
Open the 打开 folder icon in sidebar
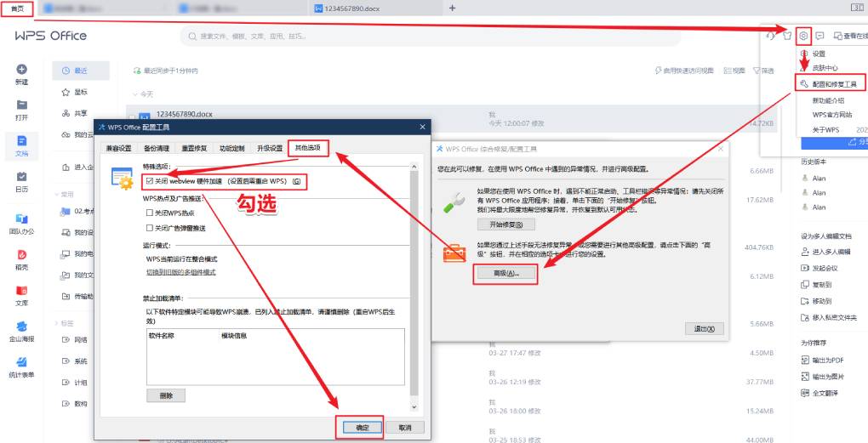click(x=21, y=105)
